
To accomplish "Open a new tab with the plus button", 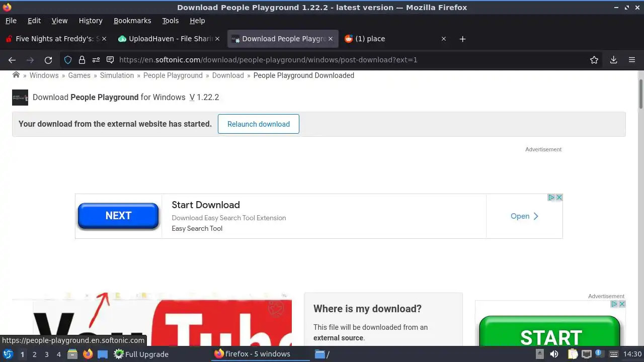I will pyautogui.click(x=462, y=39).
